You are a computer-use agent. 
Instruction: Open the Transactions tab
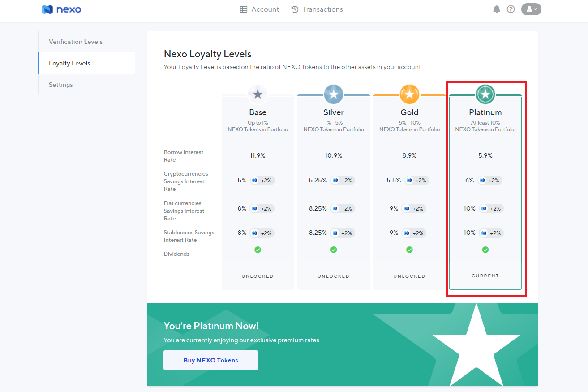coord(317,9)
